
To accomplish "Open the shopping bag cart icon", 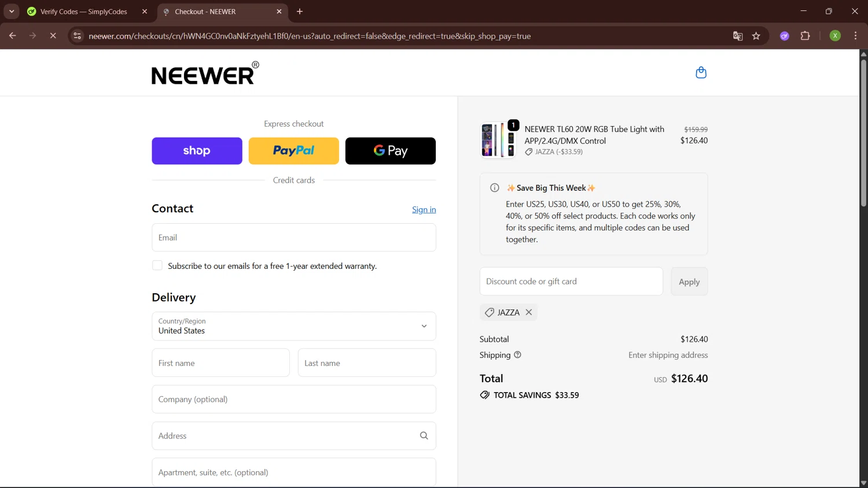I will [701, 72].
